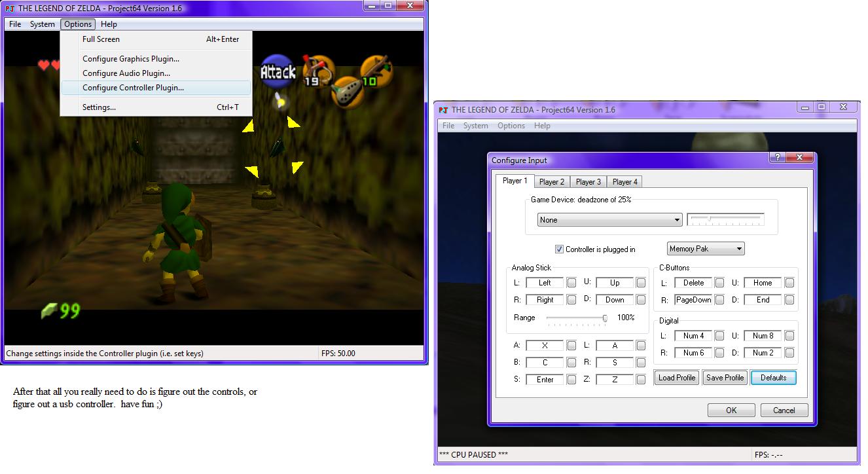This screenshot has width=868, height=474.
Task: Click the Analog Stick D field showing Down
Action: click(x=615, y=300)
